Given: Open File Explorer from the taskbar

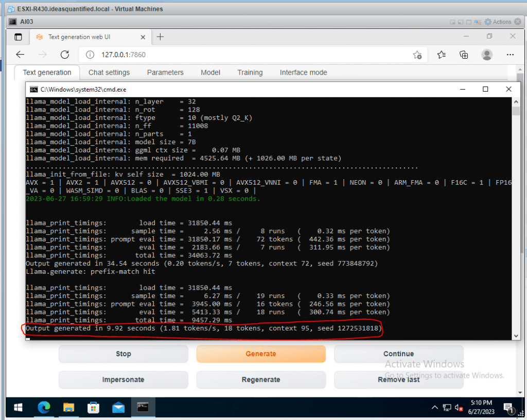Looking at the screenshot, I should point(68,408).
